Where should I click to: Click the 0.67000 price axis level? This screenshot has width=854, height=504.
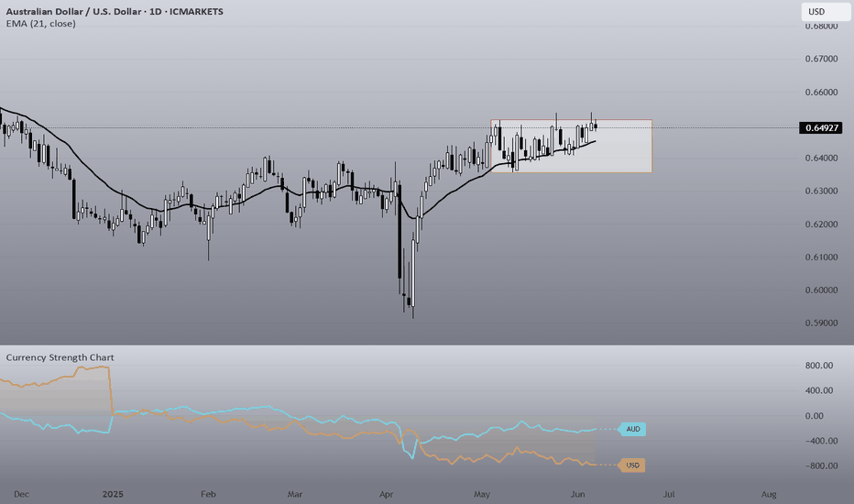(821, 59)
